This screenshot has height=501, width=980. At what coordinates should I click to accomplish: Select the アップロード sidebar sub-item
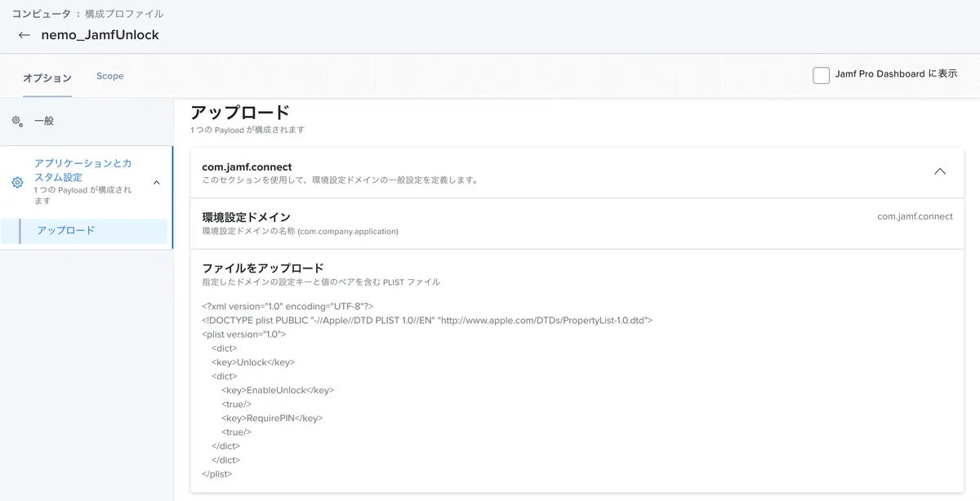coord(66,231)
